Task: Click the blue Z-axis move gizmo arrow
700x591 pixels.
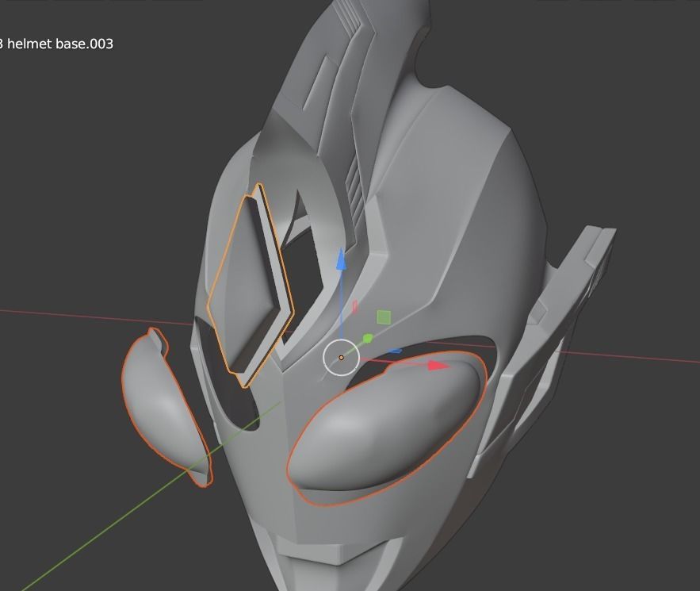Action: pyautogui.click(x=341, y=260)
